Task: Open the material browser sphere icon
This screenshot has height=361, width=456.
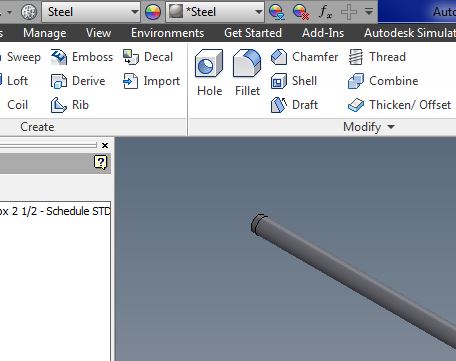Action: coord(29,12)
